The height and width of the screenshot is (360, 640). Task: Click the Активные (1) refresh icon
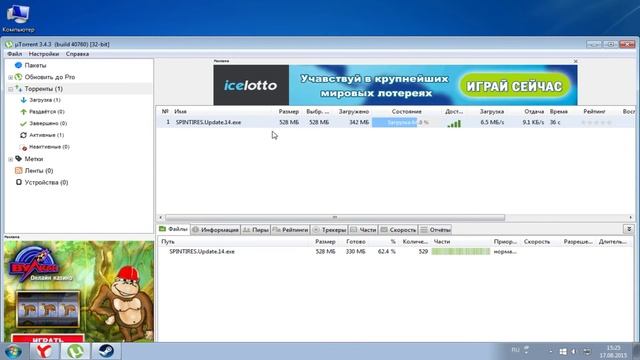23,135
